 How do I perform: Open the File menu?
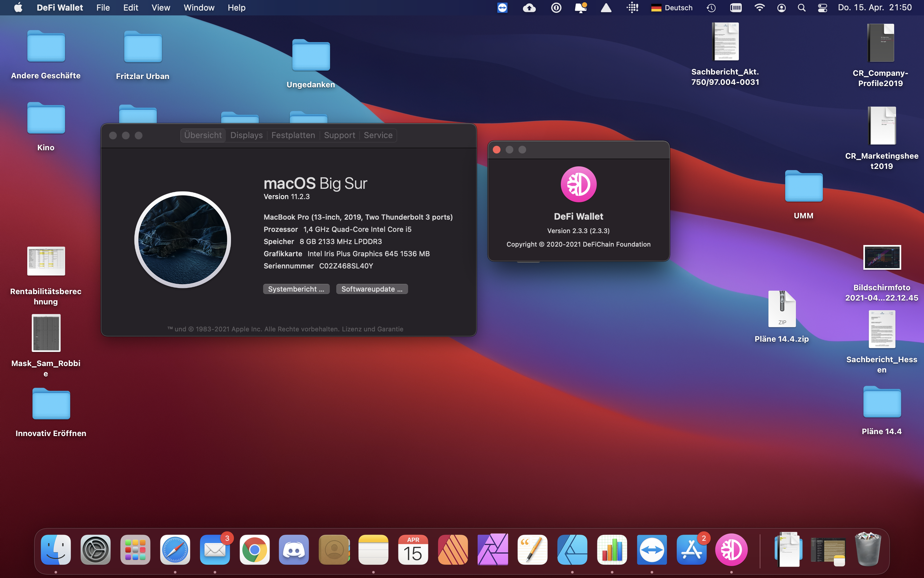click(103, 8)
